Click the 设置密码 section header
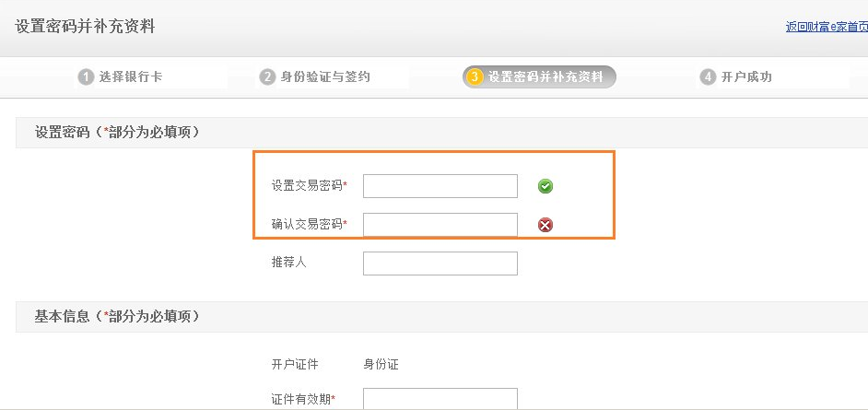The image size is (868, 410). click(117, 133)
